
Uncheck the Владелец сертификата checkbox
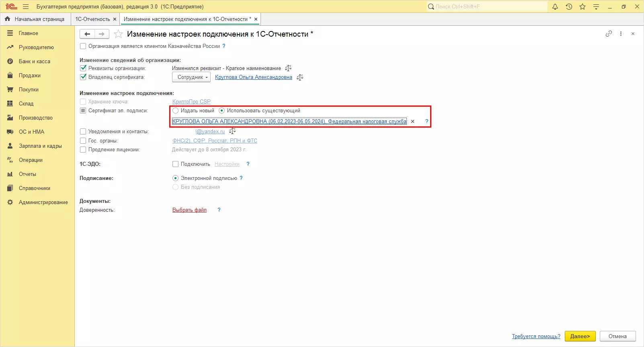click(x=83, y=77)
